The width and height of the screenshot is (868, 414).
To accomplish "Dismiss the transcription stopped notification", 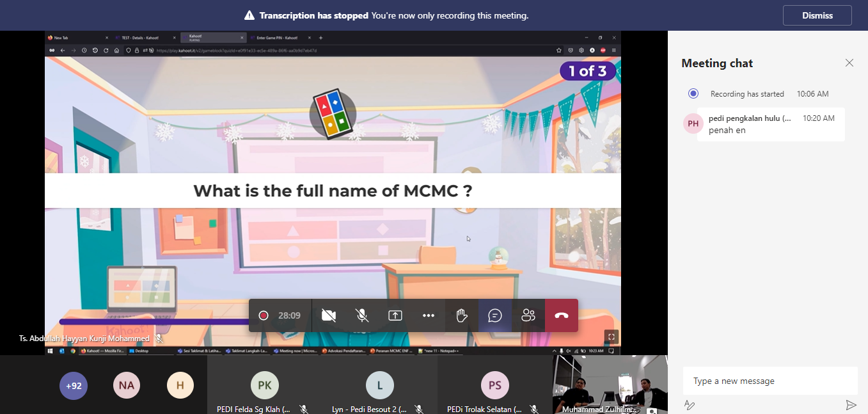I will coord(817,15).
